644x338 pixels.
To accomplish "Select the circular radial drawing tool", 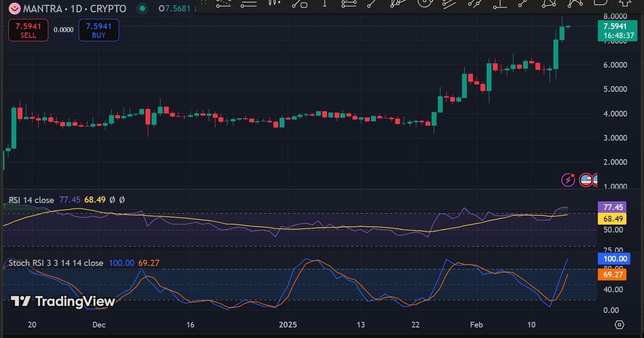I will pyautogui.click(x=425, y=3).
